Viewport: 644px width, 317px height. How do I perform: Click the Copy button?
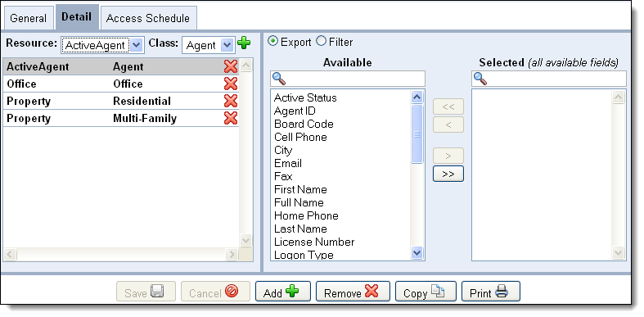point(426,292)
